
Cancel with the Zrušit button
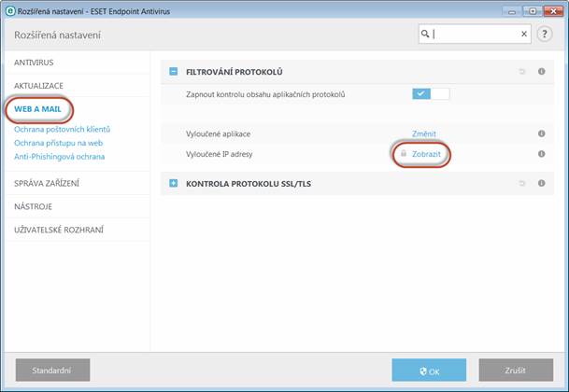(516, 370)
